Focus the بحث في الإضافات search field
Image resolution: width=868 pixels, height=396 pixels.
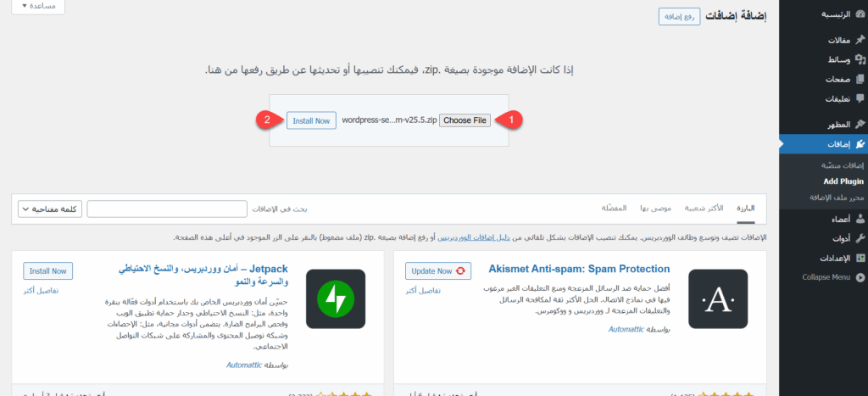pos(167,209)
